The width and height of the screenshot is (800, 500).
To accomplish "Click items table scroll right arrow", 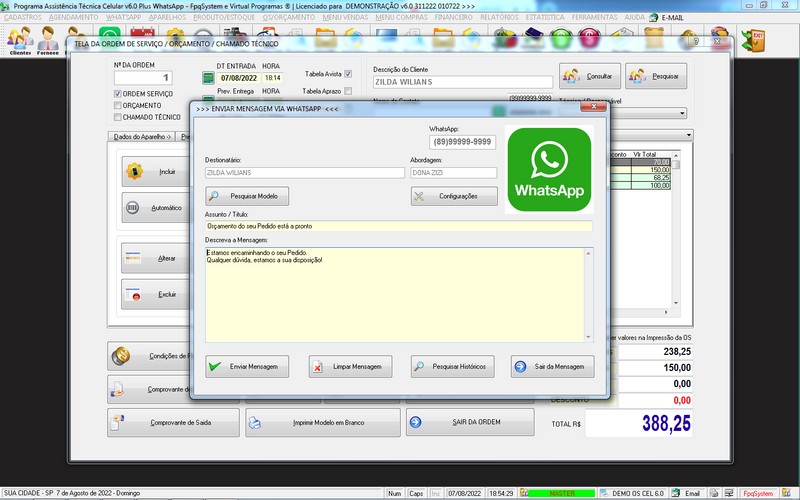I will point(666,312).
